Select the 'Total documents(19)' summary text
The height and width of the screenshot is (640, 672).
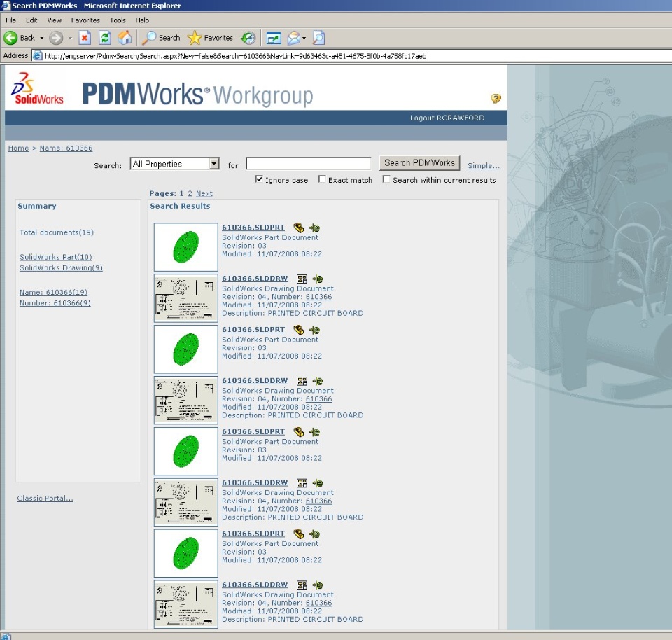tap(57, 232)
